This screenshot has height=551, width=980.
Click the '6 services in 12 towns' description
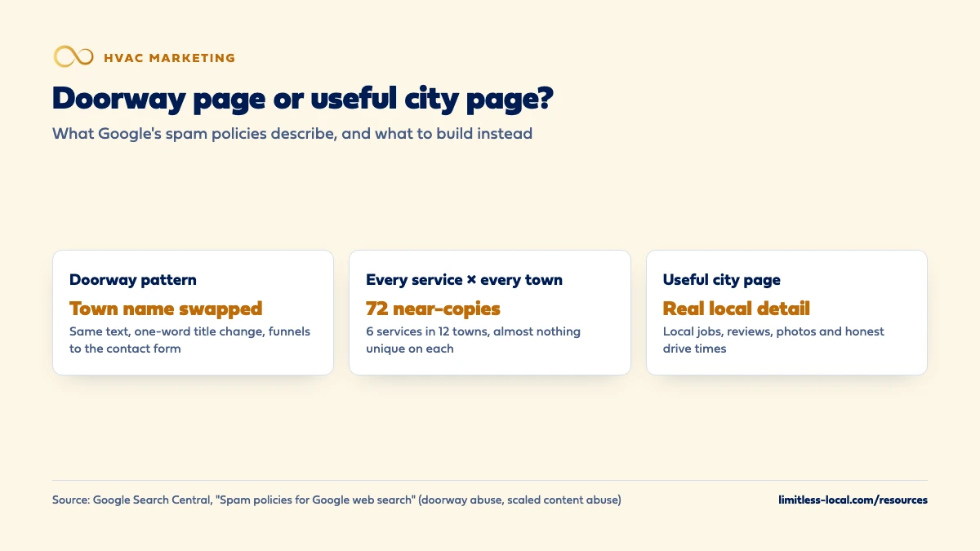point(474,340)
